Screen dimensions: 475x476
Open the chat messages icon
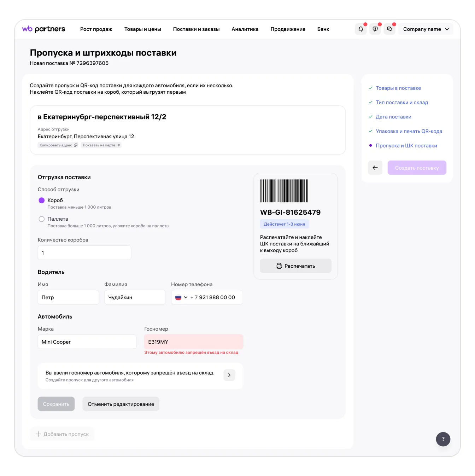click(389, 29)
